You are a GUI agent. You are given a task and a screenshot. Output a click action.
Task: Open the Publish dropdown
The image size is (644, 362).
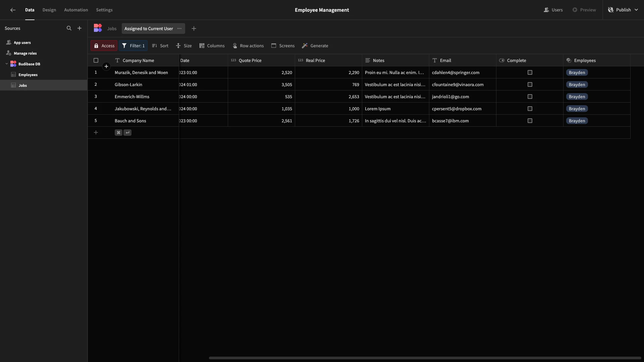623,10
